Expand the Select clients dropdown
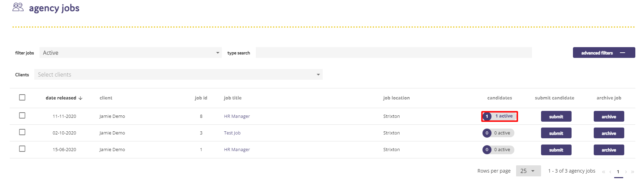The height and width of the screenshot is (192, 644). coord(179,75)
